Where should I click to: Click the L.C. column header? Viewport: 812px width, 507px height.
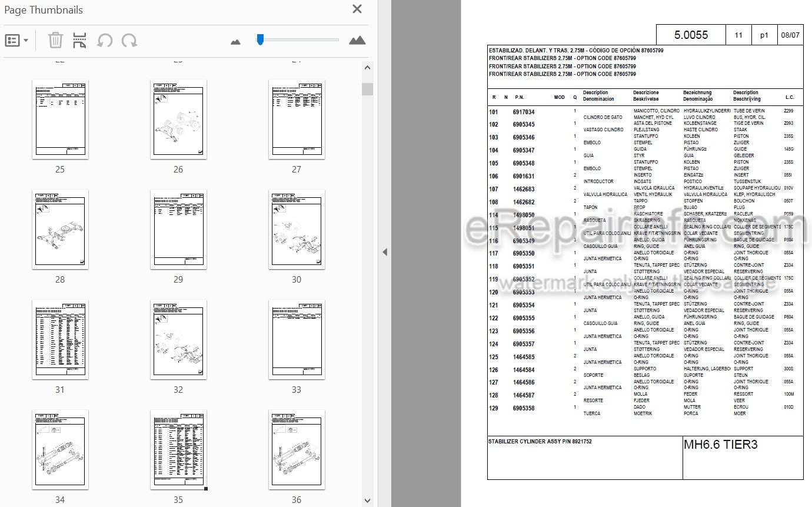pyautogui.click(x=790, y=98)
